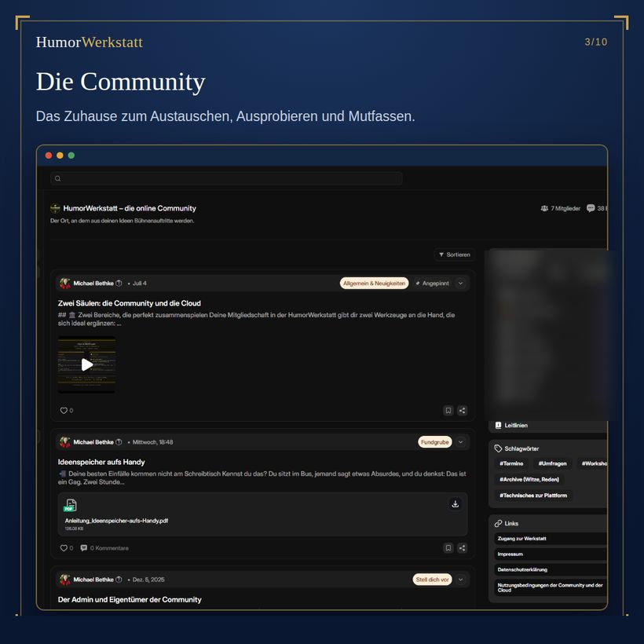644x644 pixels.
Task: Share the Ideenspeicher aufs Handy post
Action: pyautogui.click(x=463, y=548)
